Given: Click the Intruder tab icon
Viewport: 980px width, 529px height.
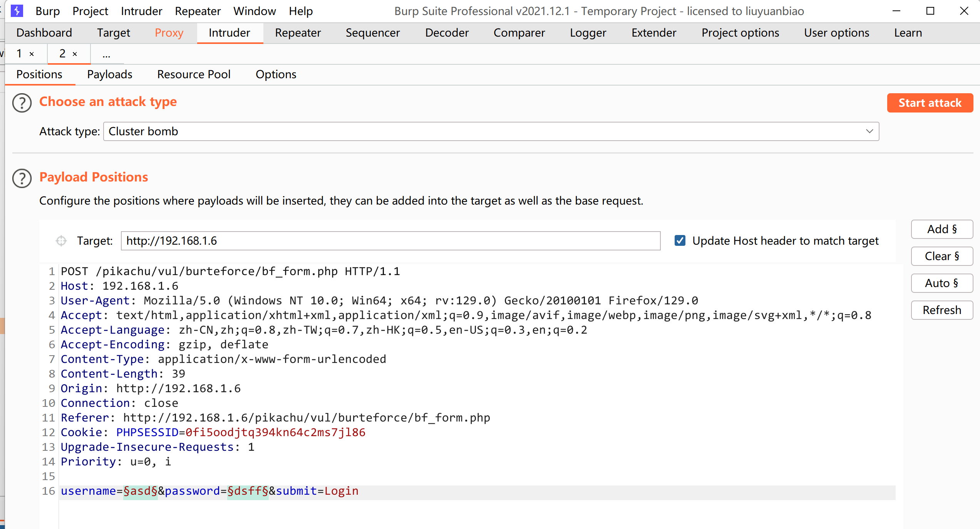Looking at the screenshot, I should pyautogui.click(x=230, y=33).
